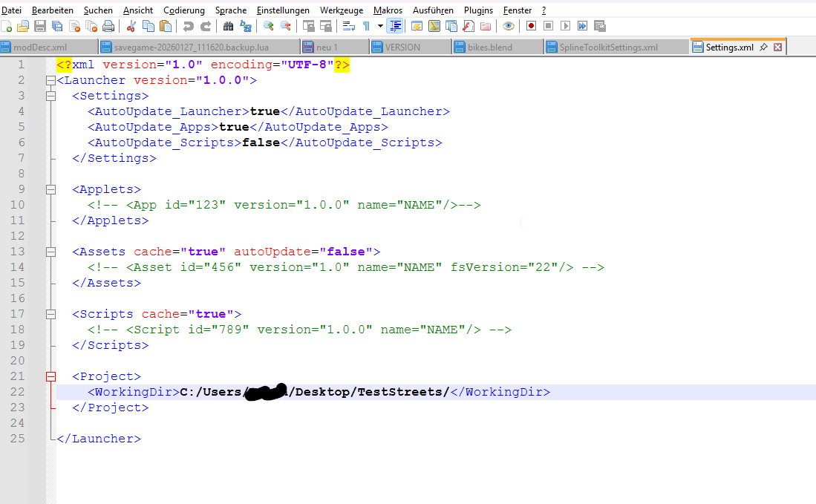
Task: Click the New file toolbar icon
Action: point(7,26)
